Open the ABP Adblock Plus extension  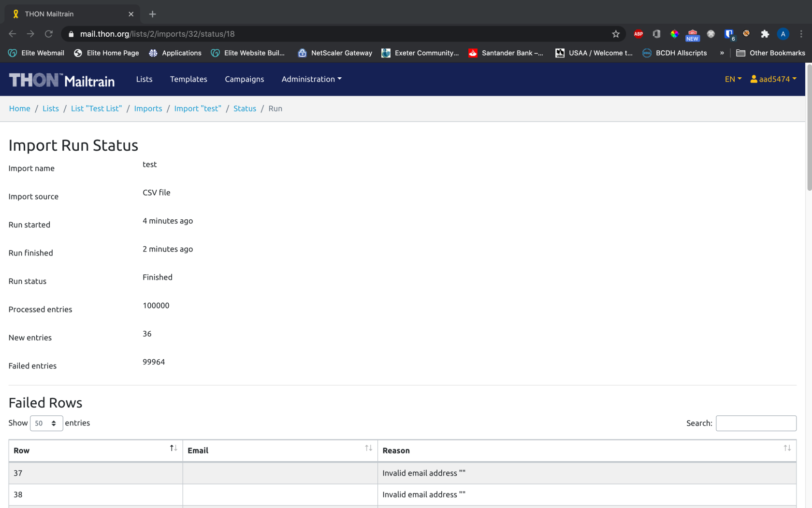click(638, 34)
